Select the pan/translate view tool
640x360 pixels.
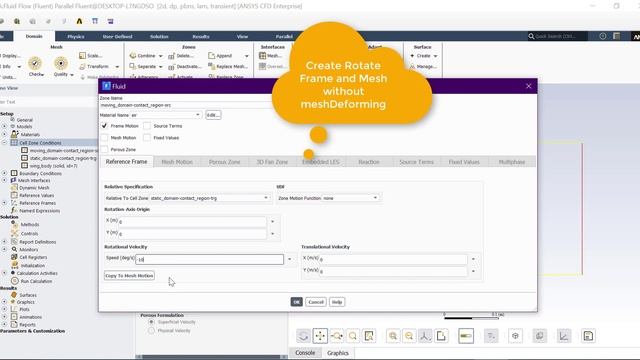(320, 336)
